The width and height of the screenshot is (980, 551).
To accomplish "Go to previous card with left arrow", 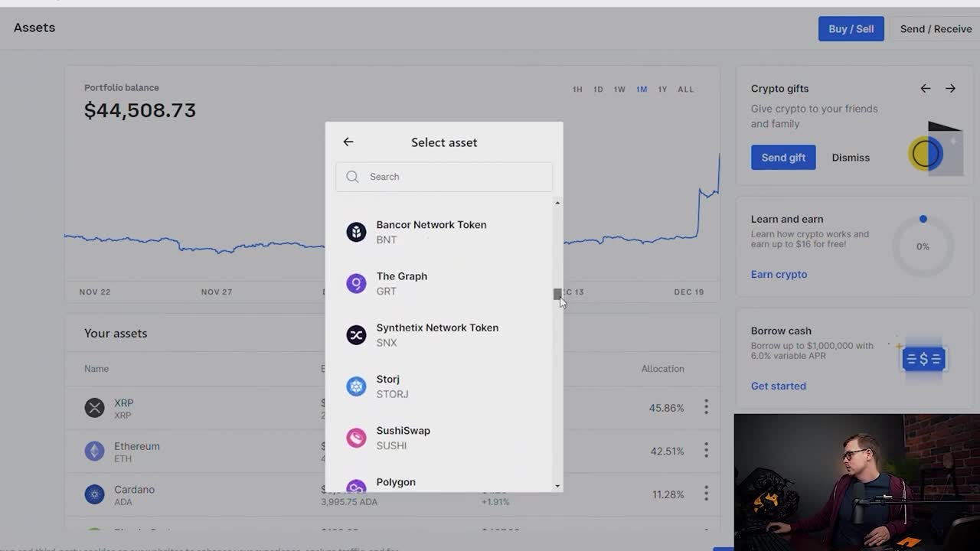I will [926, 89].
